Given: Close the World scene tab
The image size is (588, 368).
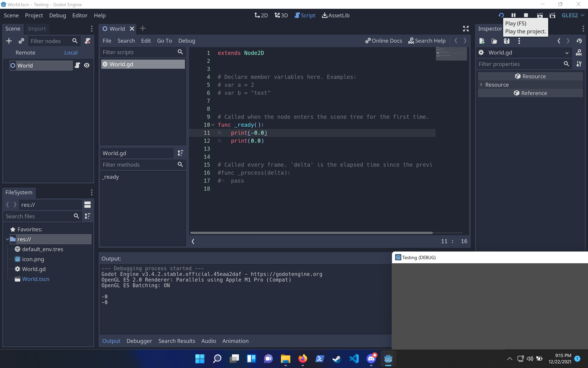Looking at the screenshot, I should tap(132, 29).
